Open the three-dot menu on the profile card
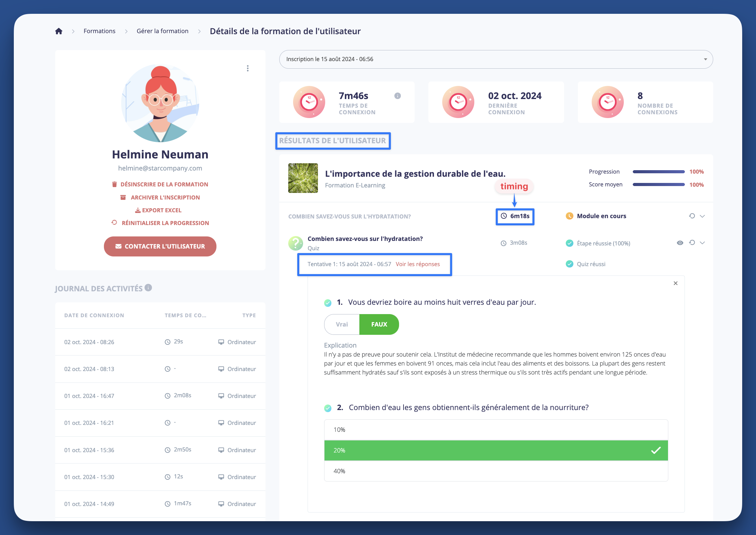 248,68
